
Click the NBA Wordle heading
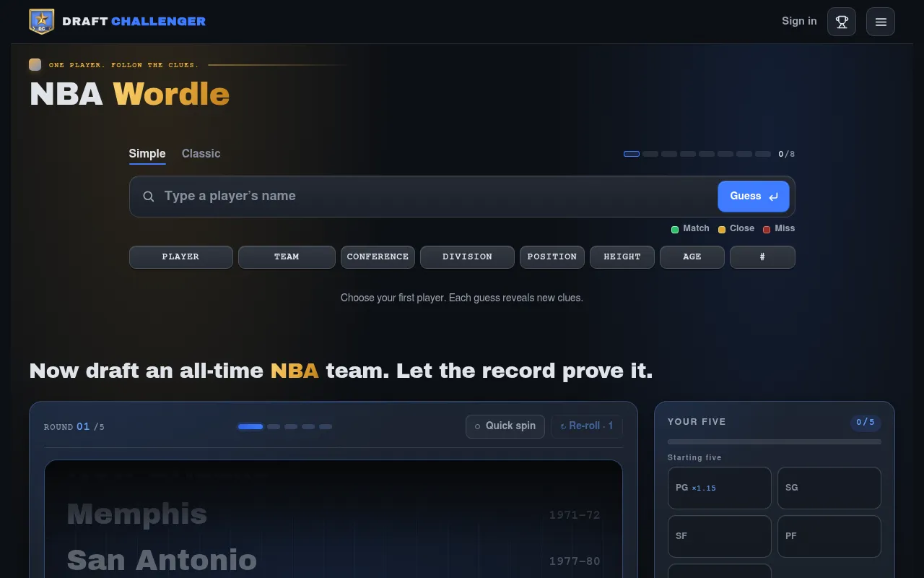click(x=129, y=95)
